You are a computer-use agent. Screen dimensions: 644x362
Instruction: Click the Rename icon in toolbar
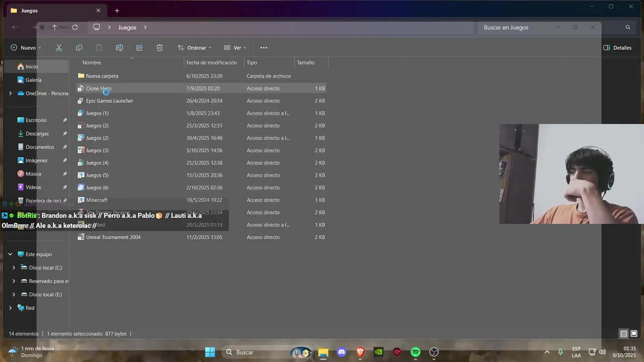point(119,48)
